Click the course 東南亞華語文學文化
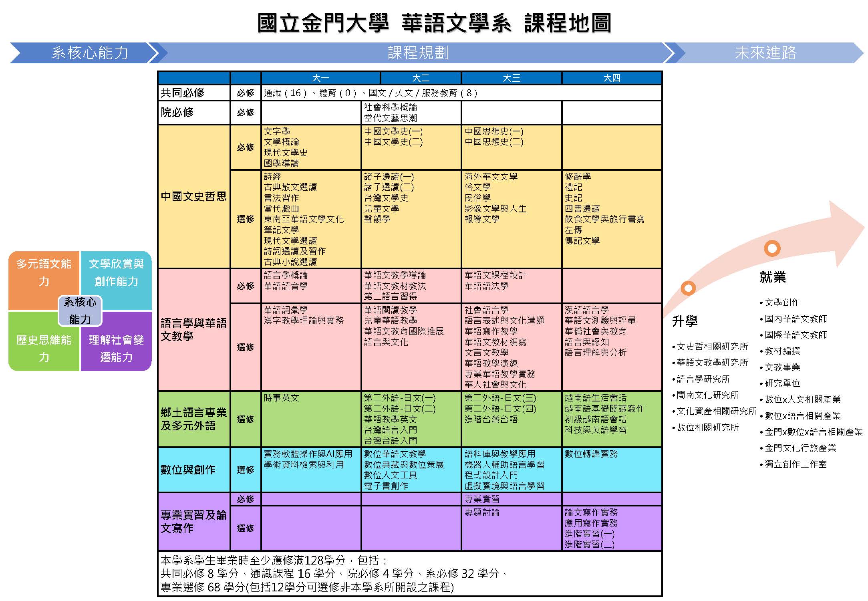The image size is (868, 601). [x=304, y=219]
